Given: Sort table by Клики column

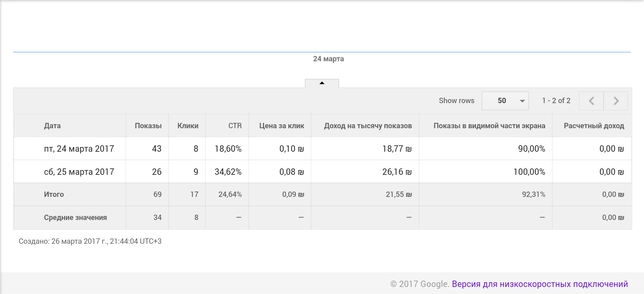Looking at the screenshot, I should coord(188,126).
